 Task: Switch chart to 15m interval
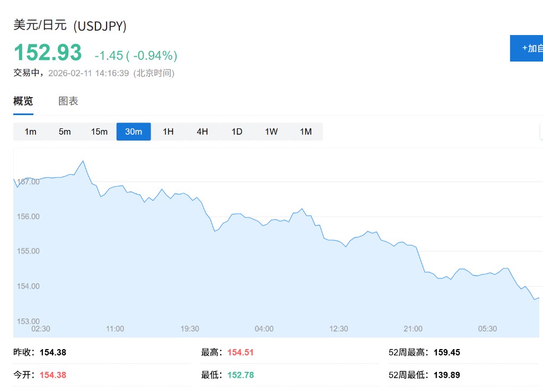coord(99,132)
